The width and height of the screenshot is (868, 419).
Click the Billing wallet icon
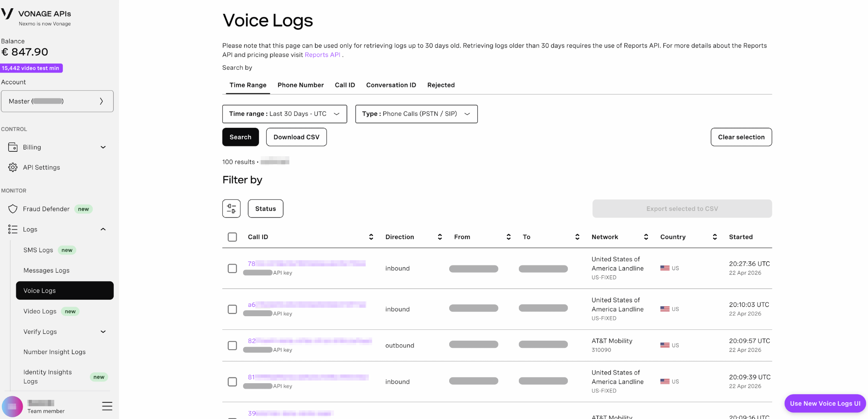click(13, 147)
